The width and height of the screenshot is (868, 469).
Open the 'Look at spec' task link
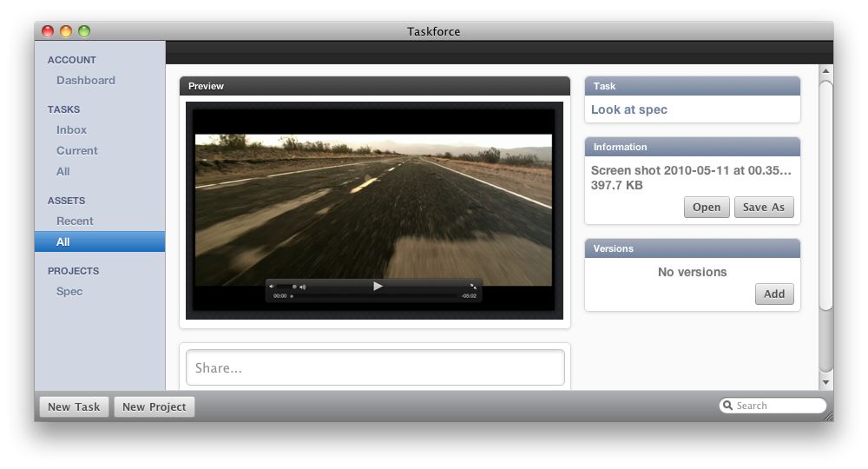tap(629, 110)
